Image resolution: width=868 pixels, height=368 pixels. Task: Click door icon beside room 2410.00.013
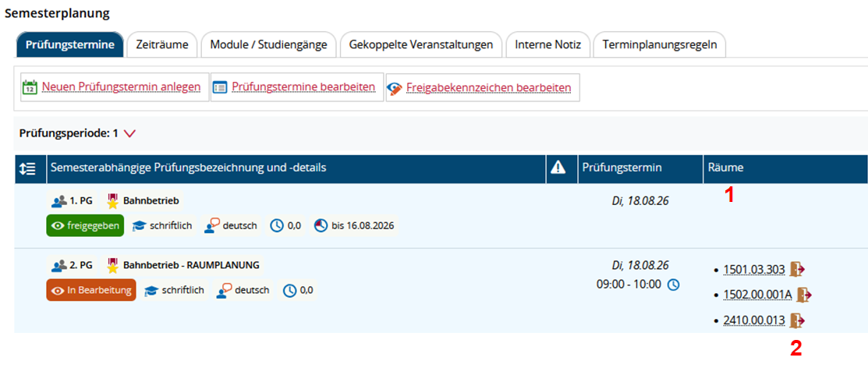point(798,320)
